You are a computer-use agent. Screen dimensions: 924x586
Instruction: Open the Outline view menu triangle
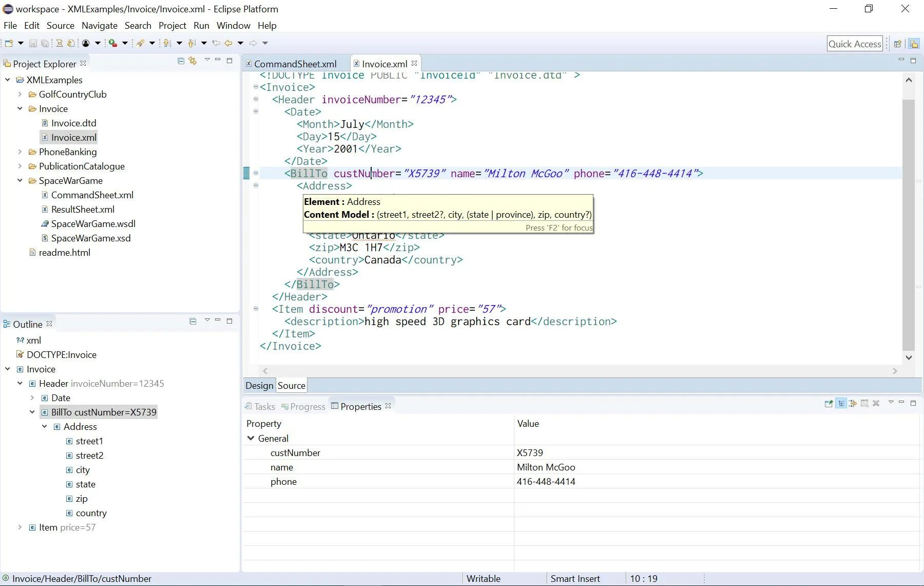click(x=207, y=320)
